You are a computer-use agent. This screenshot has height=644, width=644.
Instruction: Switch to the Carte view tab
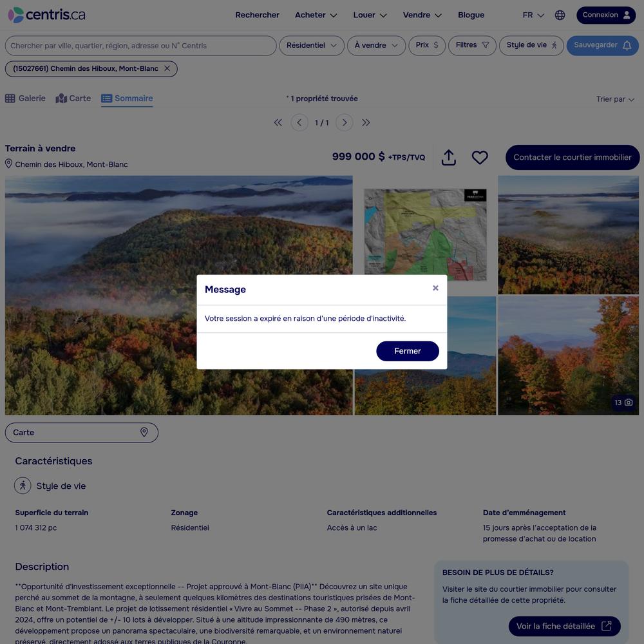[73, 99]
